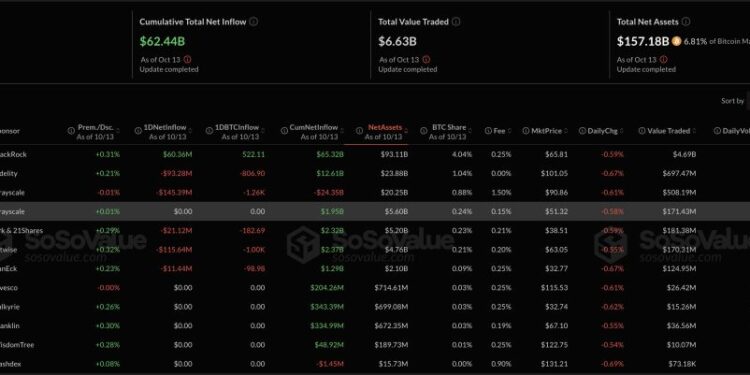
Task: Select the Fidelity sponsor row name
Action: coord(9,173)
